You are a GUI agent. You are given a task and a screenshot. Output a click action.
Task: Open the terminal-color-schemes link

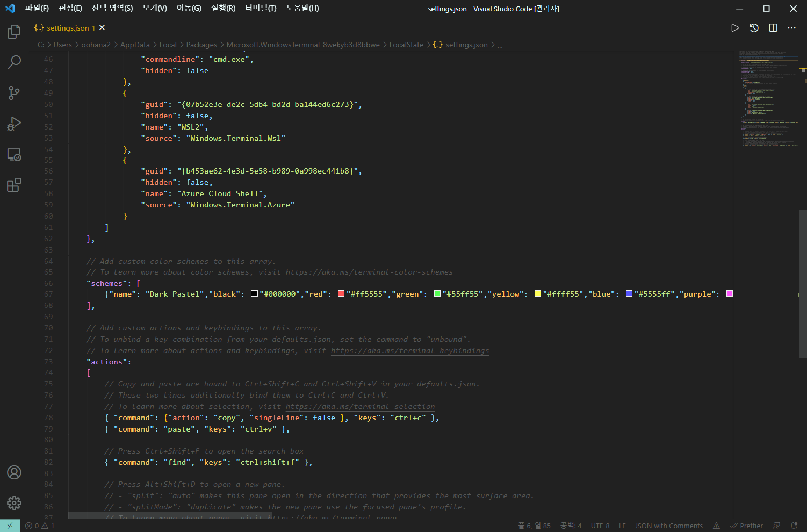(369, 272)
